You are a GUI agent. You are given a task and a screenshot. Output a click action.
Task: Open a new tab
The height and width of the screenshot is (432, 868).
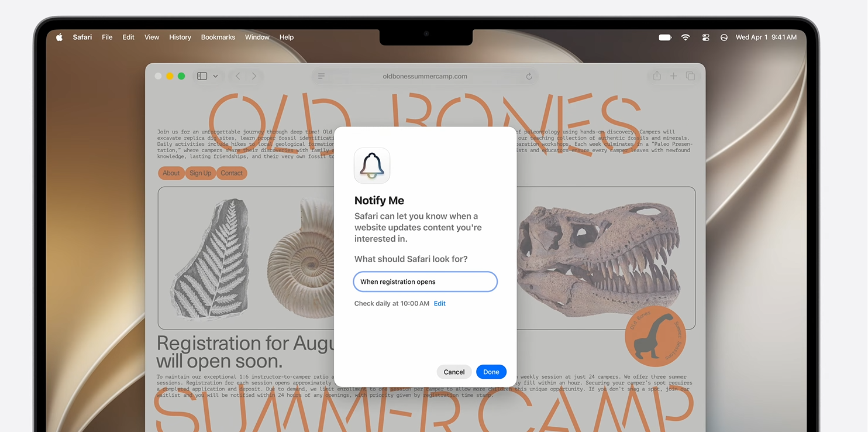pos(674,76)
